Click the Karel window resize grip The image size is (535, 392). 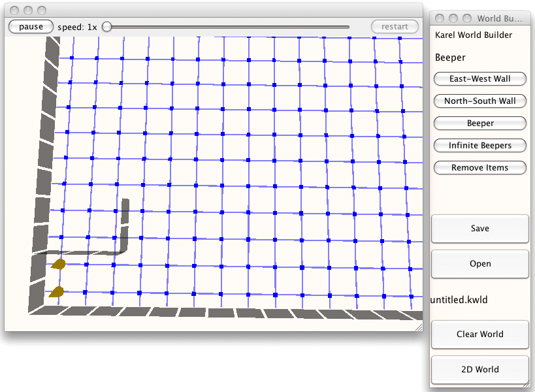tap(418, 325)
